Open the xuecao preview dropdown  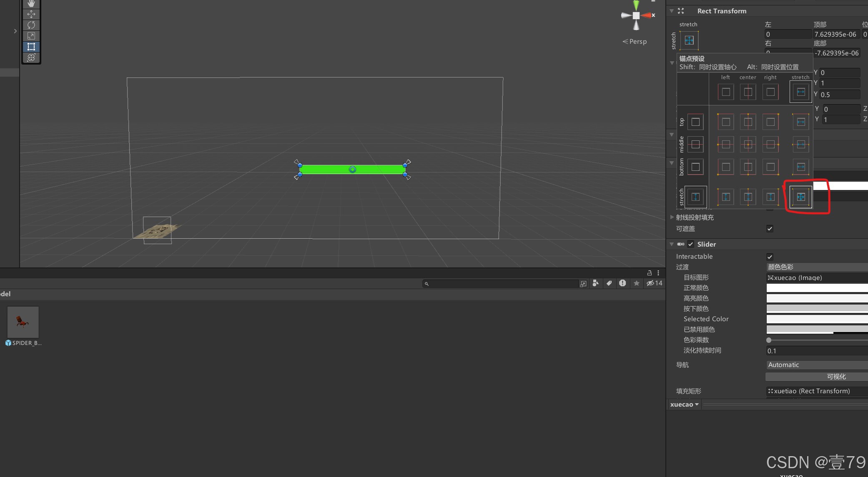click(x=684, y=405)
